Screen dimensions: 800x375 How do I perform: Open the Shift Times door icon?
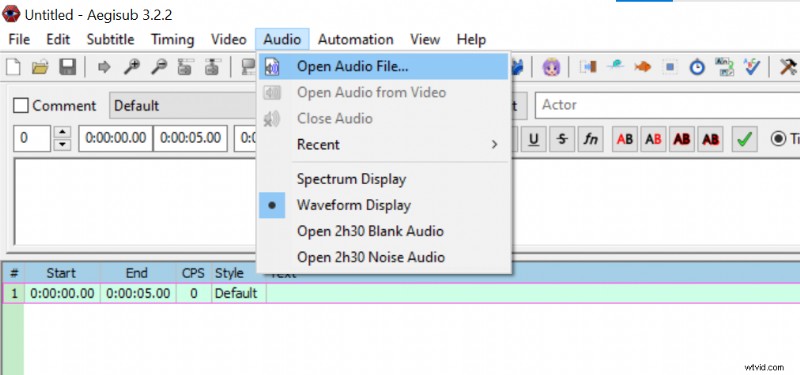pos(588,67)
